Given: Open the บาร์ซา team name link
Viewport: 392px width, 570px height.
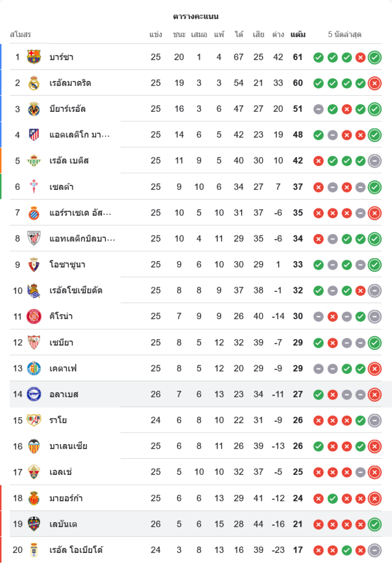Looking at the screenshot, I should [x=62, y=57].
